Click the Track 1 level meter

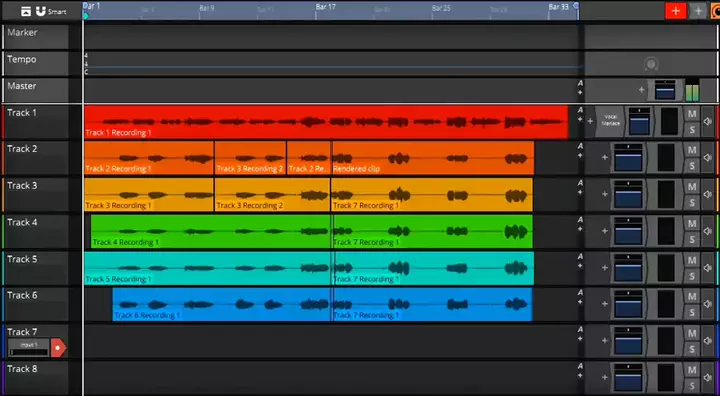point(669,121)
